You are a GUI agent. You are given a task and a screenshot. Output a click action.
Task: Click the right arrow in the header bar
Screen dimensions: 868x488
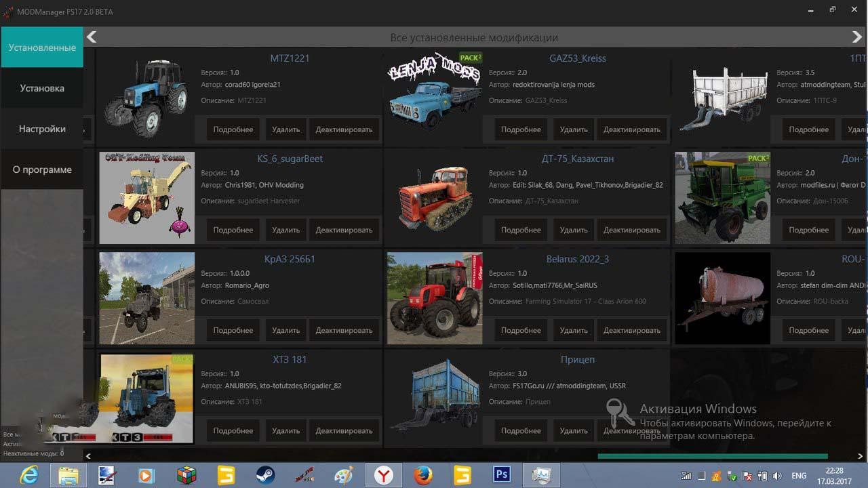(857, 37)
